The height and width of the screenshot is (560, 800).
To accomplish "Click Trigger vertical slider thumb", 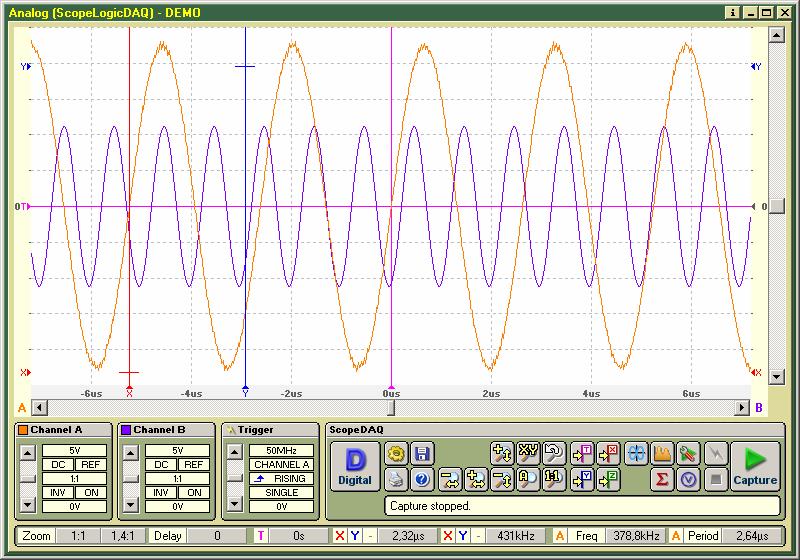I will 234,478.
